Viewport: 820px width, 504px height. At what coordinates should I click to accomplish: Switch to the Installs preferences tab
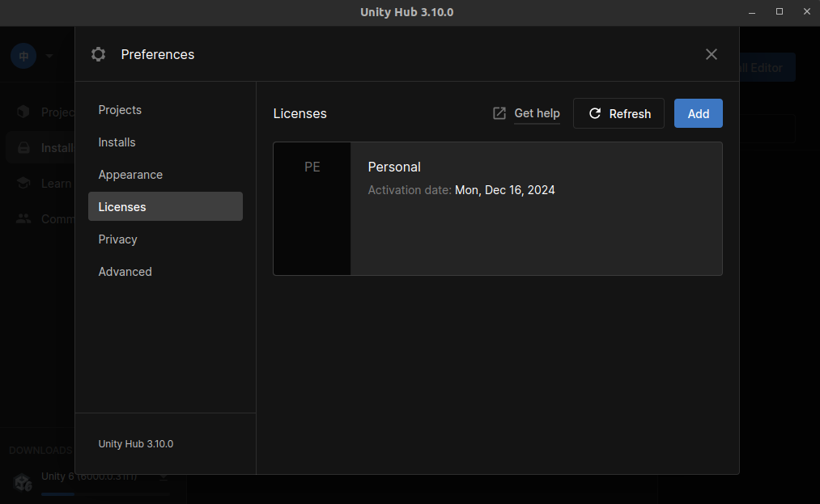point(117,142)
